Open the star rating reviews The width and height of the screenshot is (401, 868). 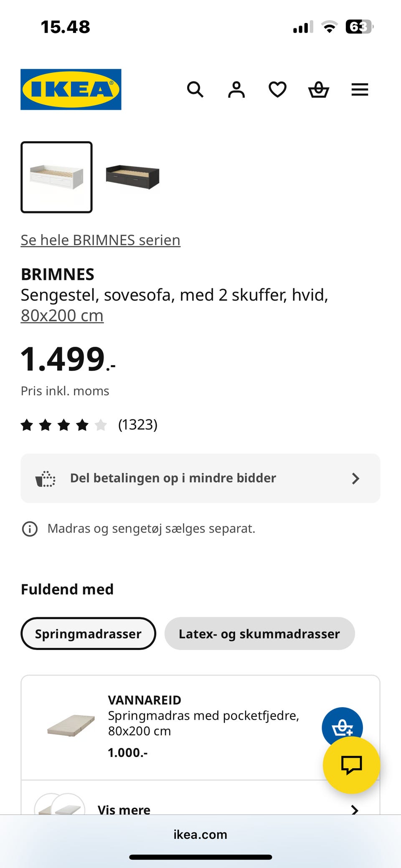click(x=89, y=425)
